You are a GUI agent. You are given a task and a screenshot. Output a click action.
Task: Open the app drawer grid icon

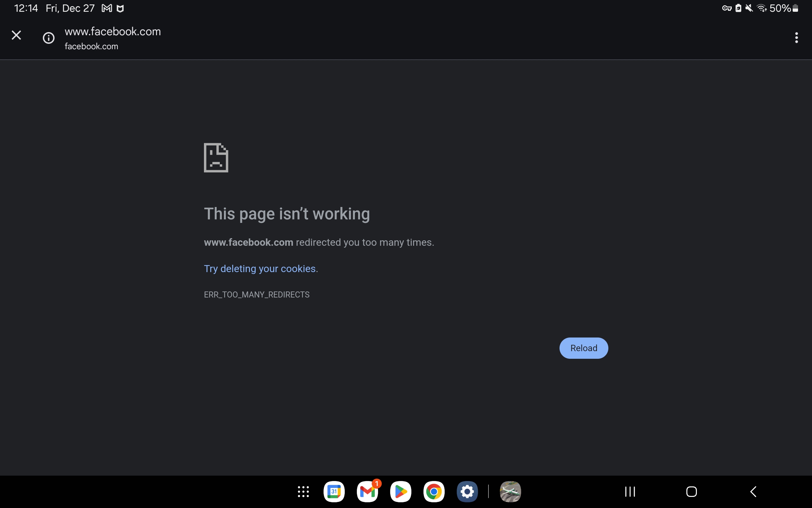pyautogui.click(x=303, y=491)
